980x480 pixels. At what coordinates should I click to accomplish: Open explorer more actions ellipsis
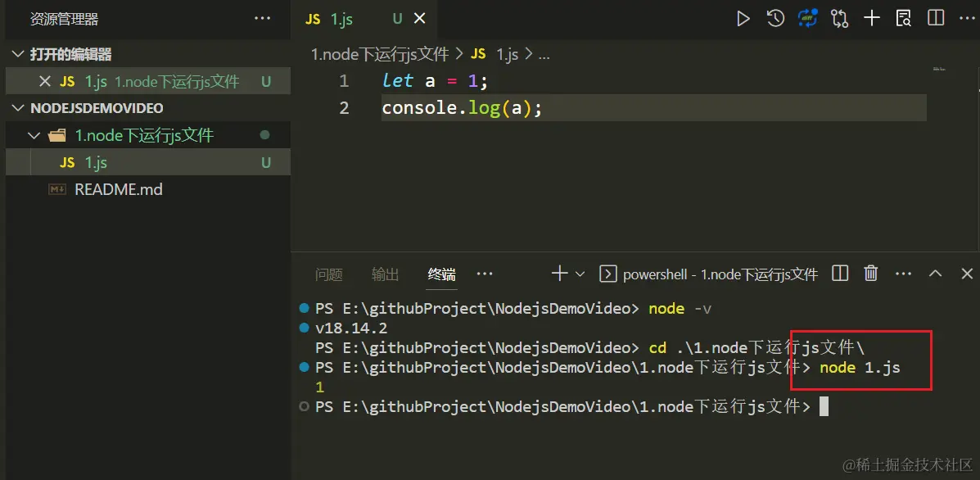click(x=263, y=19)
